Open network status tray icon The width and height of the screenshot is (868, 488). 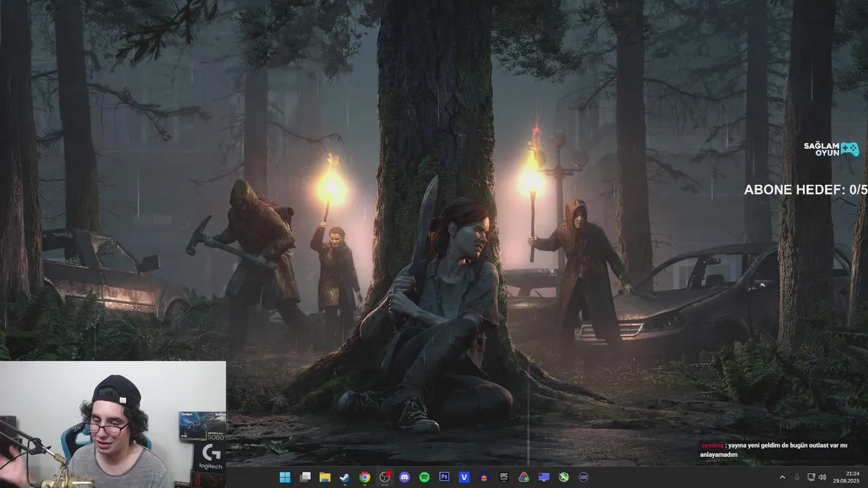pyautogui.click(x=811, y=477)
